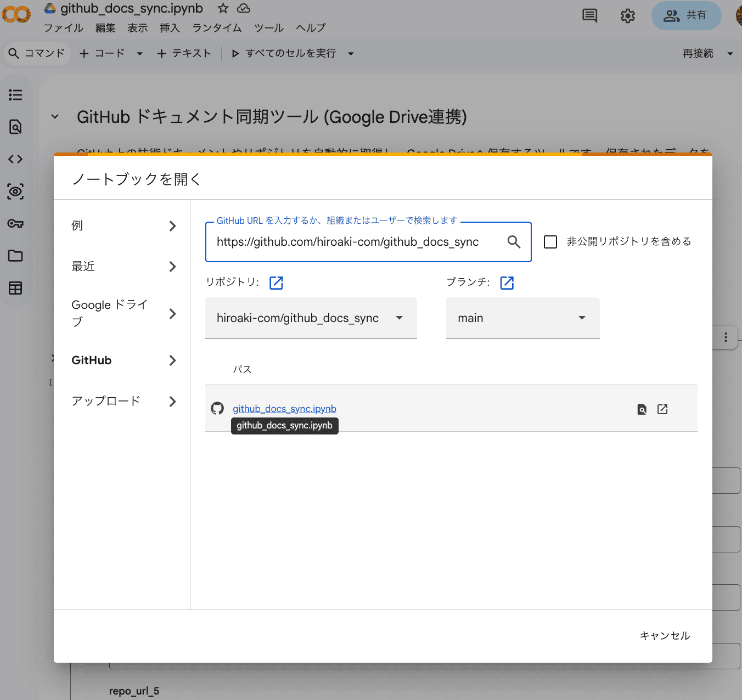Star the github_docs_sync.ipynb notebook
Screen dimensions: 742x700
tap(223, 8)
